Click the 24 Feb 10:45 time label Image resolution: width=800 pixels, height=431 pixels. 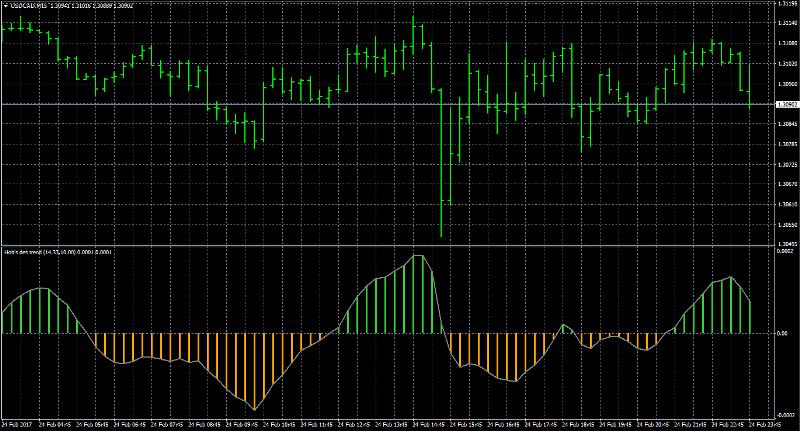click(279, 424)
